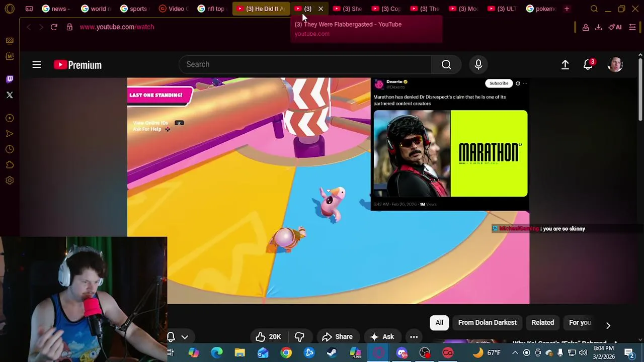Screen dimensions: 644x362
Task: Search tabs with the browser magnifier icon
Action: point(594,9)
